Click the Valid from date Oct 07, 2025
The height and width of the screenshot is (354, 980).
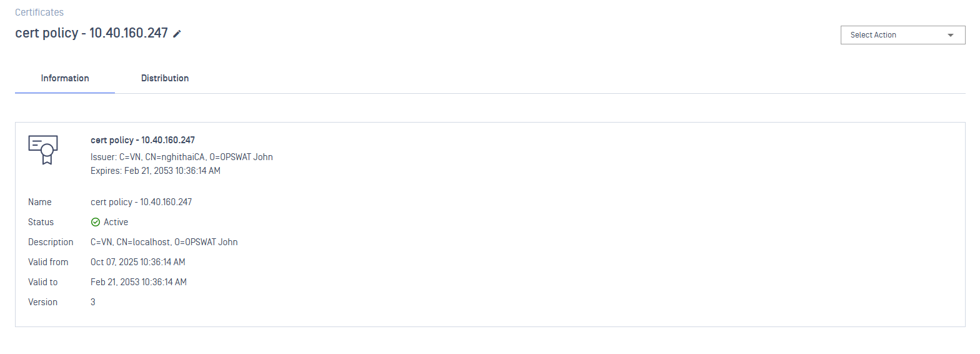point(137,262)
